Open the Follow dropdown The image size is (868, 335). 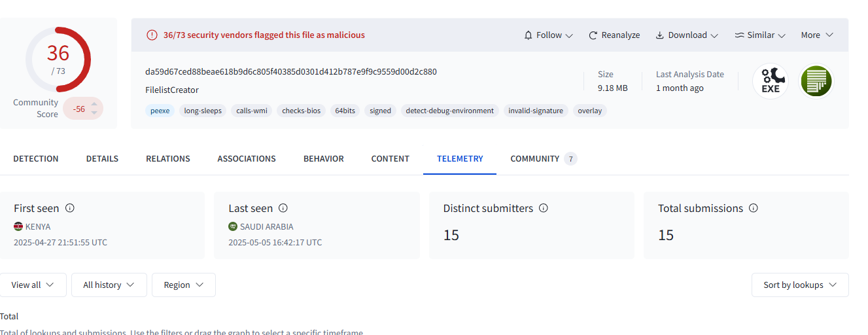[548, 35]
